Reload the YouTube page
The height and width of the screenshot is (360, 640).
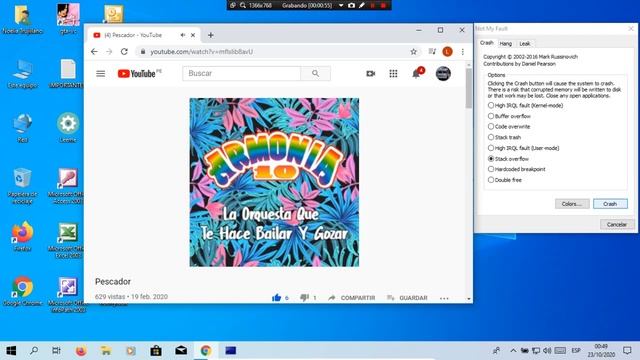point(124,51)
